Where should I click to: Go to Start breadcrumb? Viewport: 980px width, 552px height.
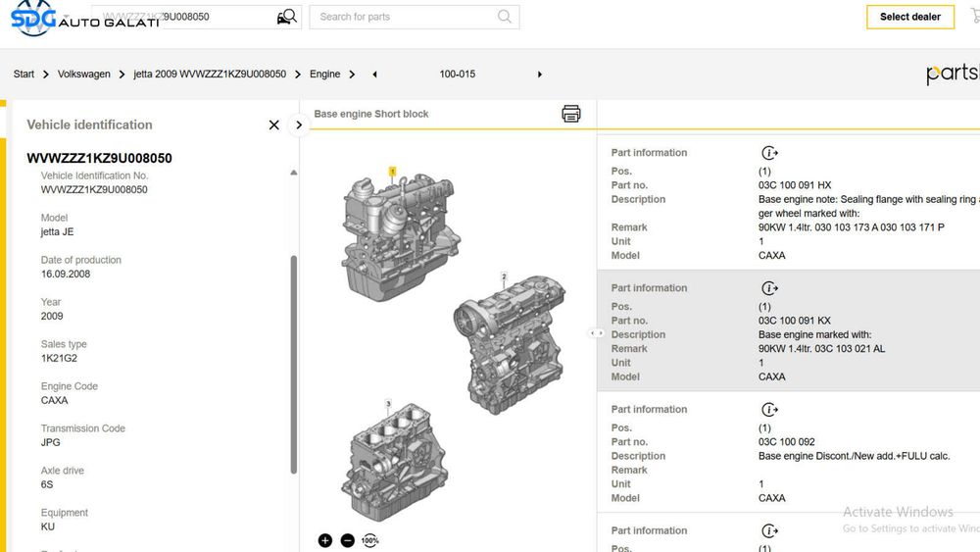tap(24, 74)
